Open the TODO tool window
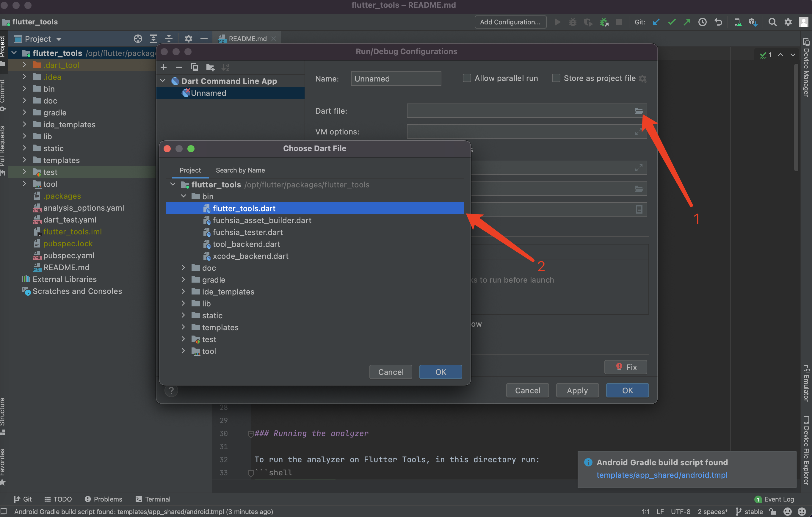The width and height of the screenshot is (812, 517). pyautogui.click(x=58, y=499)
